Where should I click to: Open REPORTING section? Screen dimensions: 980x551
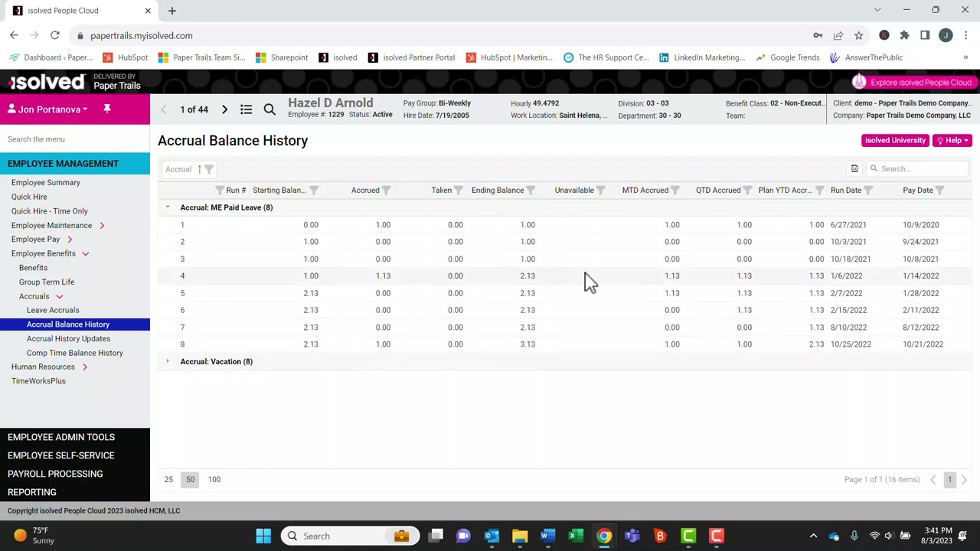click(x=32, y=492)
